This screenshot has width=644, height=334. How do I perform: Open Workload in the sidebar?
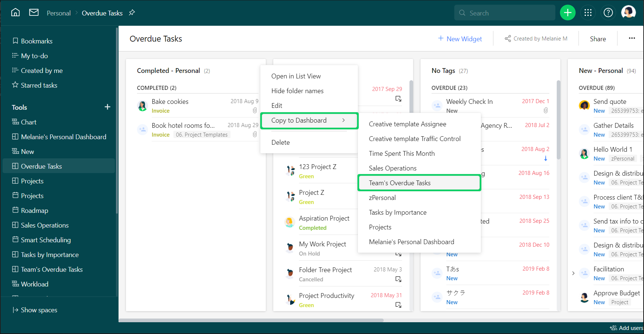tap(35, 284)
